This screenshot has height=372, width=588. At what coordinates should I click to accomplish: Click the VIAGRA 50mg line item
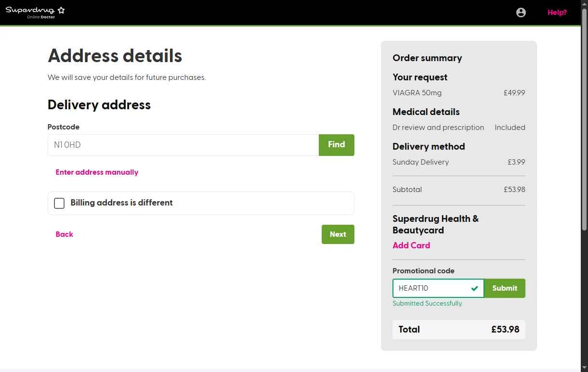click(x=417, y=93)
